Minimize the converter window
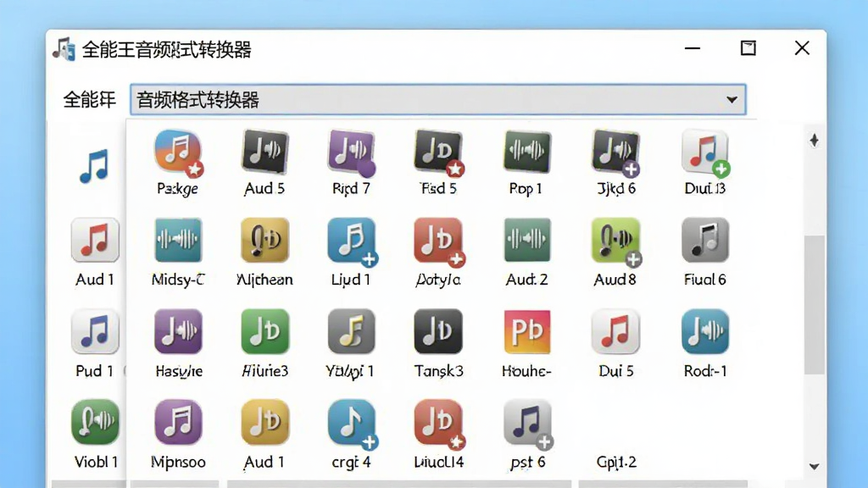Screen dimensions: 868x488 (692, 48)
